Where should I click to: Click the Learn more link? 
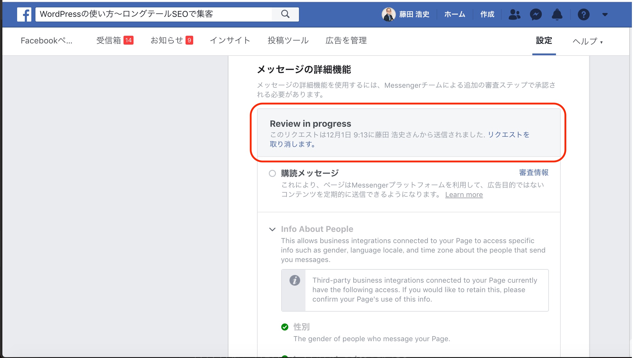[464, 195]
